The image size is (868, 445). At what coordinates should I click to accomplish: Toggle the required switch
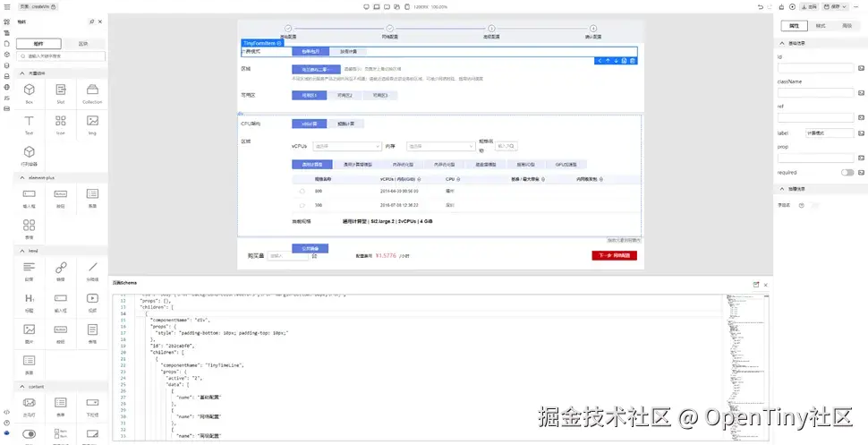pos(847,172)
